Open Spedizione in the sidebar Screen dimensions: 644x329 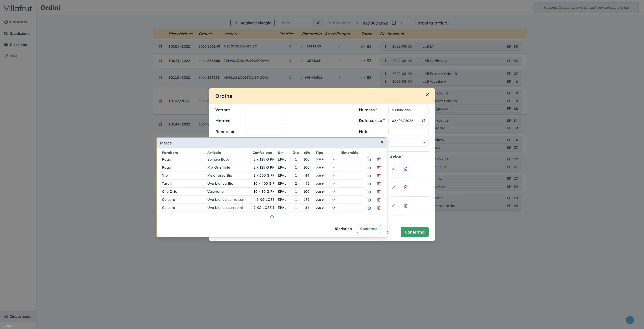(x=19, y=34)
